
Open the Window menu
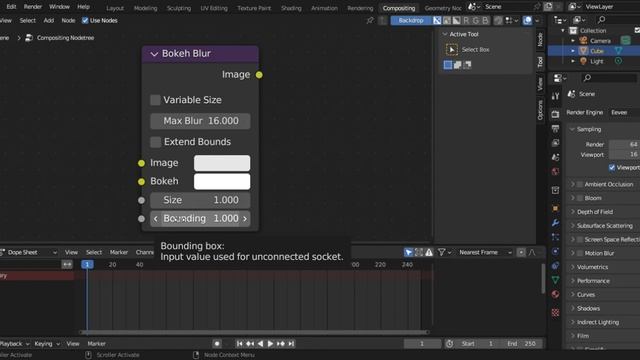(x=59, y=7)
